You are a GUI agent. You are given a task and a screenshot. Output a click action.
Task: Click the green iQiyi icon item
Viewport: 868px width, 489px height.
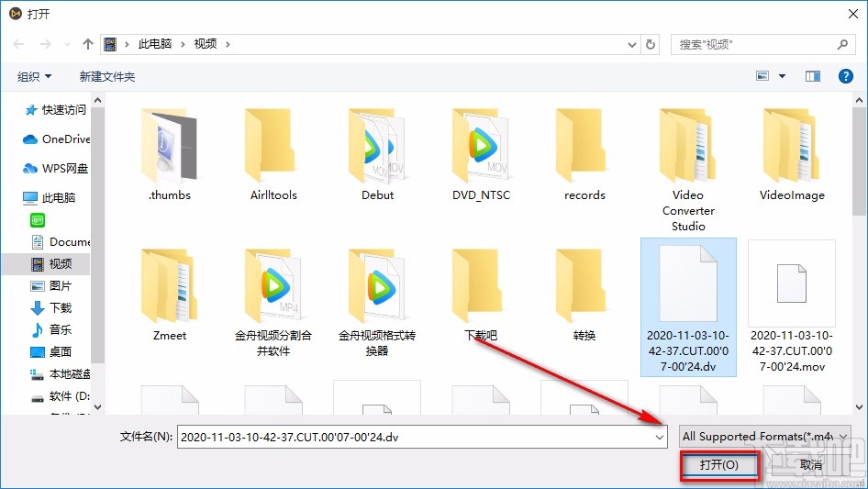[37, 220]
